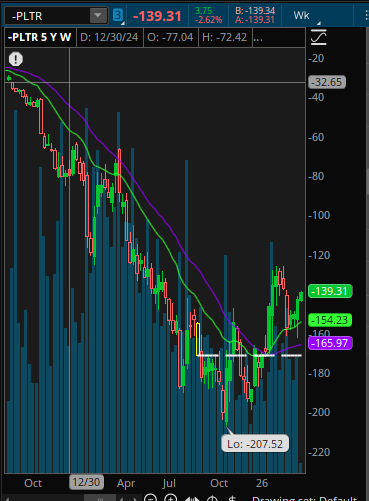Open the symbol history dropdown arrow
Screen dimensions: 369x501
point(98,16)
